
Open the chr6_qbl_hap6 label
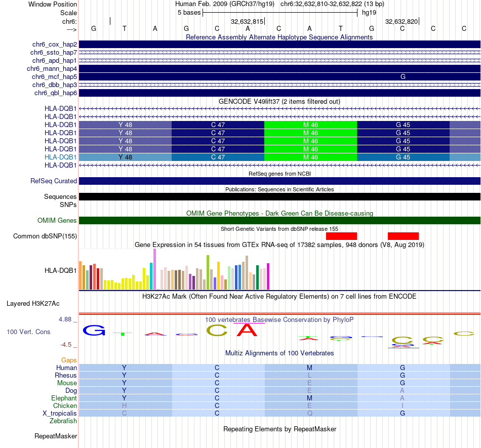(x=56, y=93)
